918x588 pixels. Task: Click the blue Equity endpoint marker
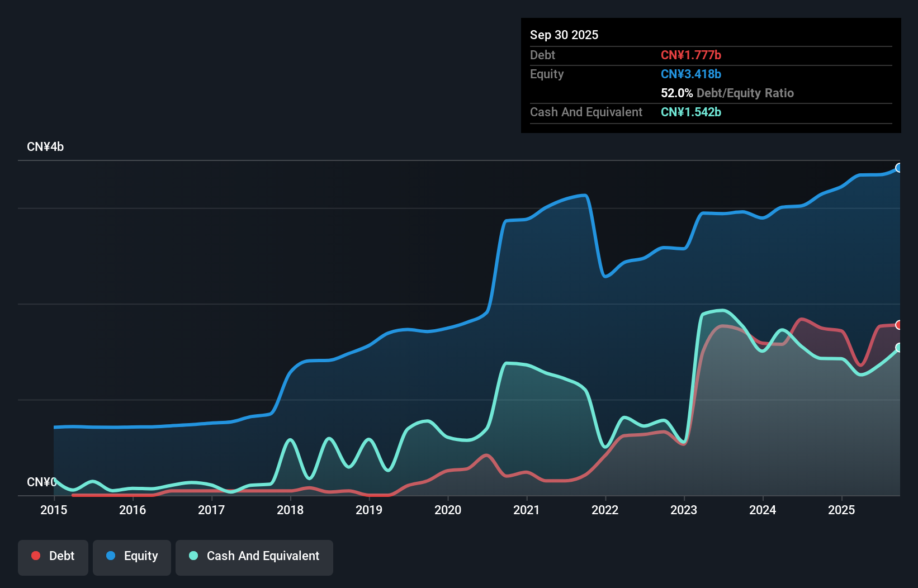pyautogui.click(x=898, y=168)
